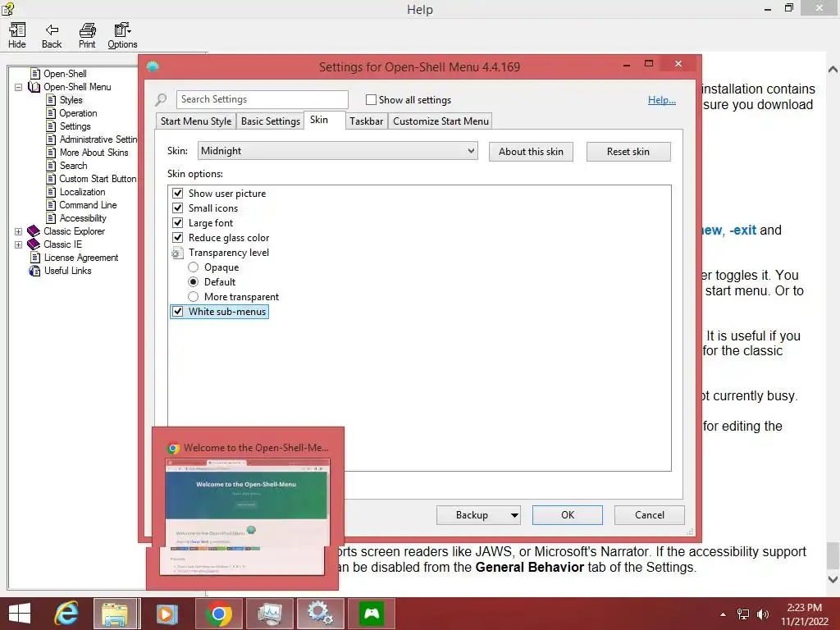Switch to Chrome in the taskbar
This screenshot has width=840, height=630.
tap(218, 614)
